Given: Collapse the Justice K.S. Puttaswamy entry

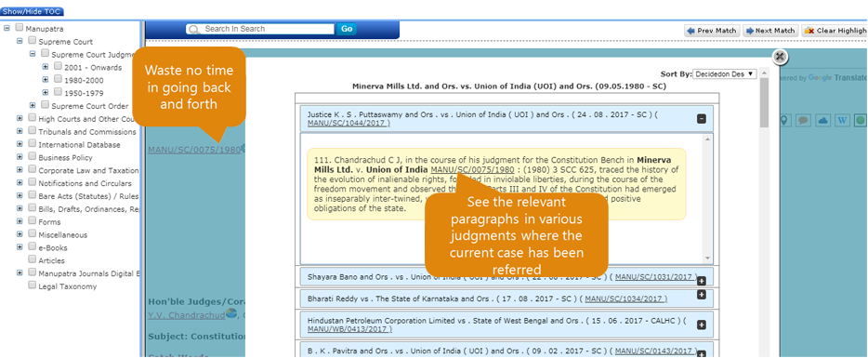Looking at the screenshot, I should (x=702, y=119).
